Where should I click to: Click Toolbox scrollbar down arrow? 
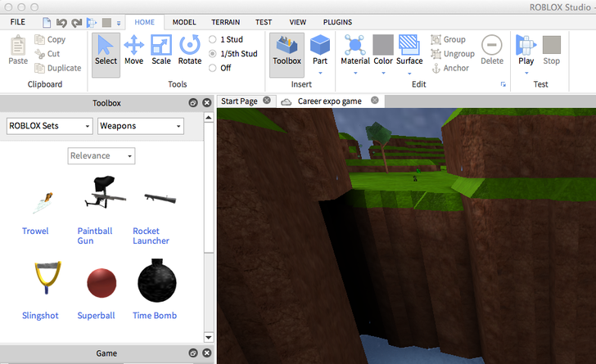(x=208, y=337)
